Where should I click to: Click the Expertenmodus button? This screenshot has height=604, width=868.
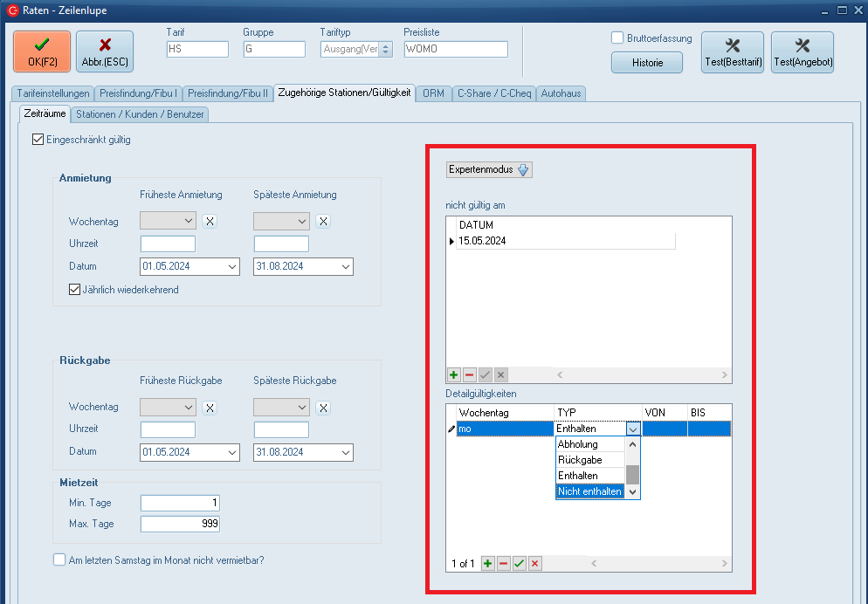[489, 170]
